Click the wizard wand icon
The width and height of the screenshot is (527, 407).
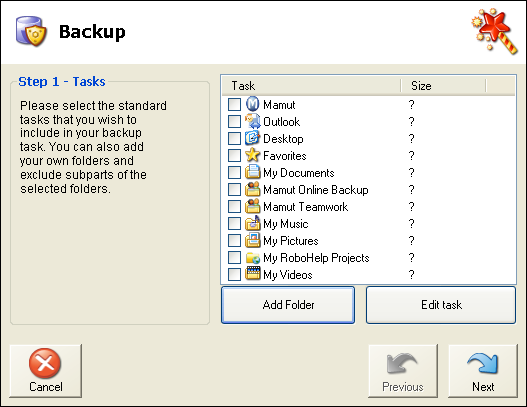pos(495,31)
